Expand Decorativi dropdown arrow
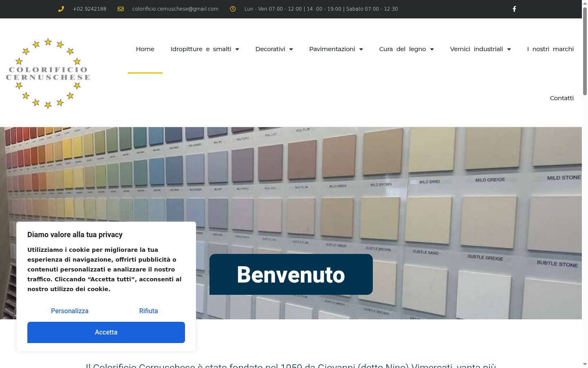This screenshot has width=588, height=368. pyautogui.click(x=291, y=49)
